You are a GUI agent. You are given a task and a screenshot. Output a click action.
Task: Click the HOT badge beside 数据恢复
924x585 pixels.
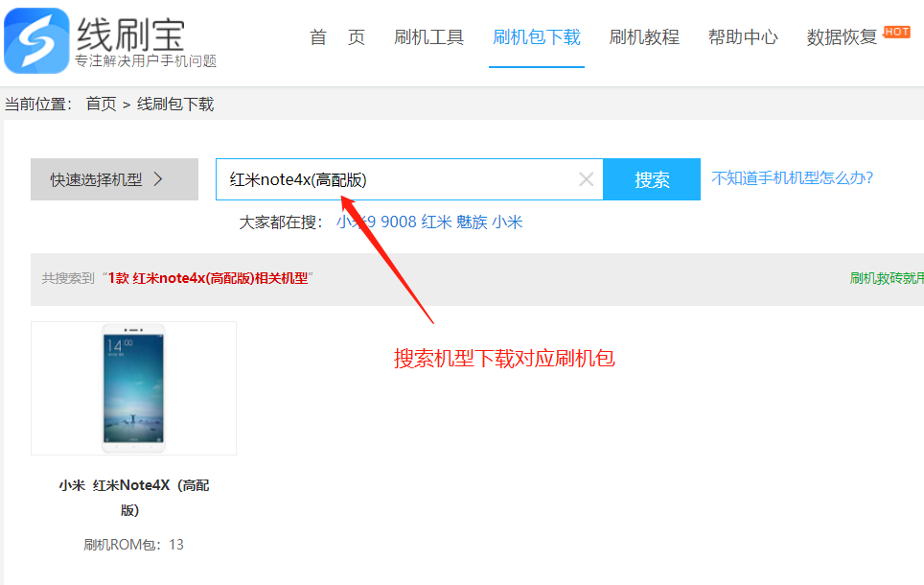[896, 32]
